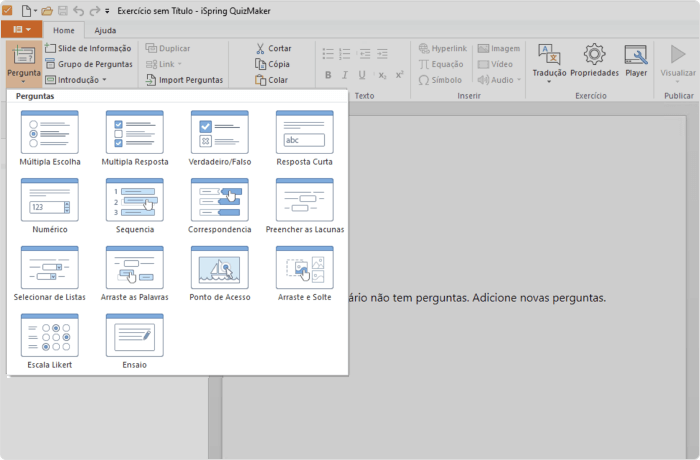Choose the Multipla Resposta question type
This screenshot has width=700, height=460.
[135, 138]
